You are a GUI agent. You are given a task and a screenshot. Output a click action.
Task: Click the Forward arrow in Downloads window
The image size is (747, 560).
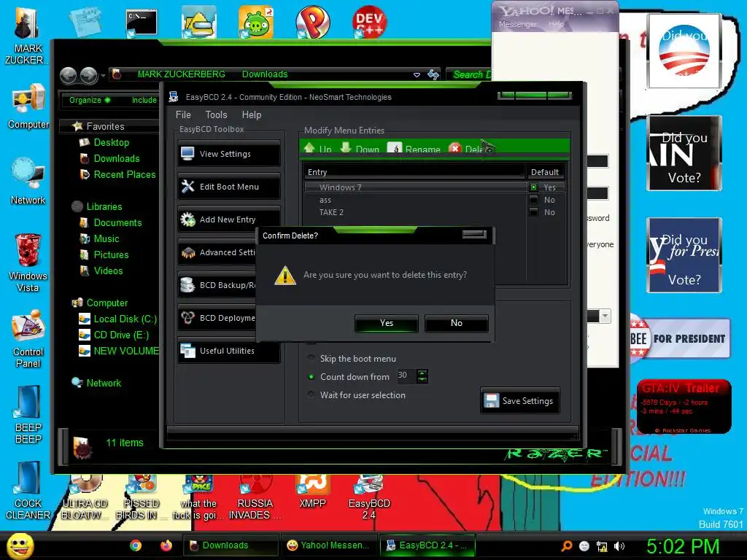pyautogui.click(x=88, y=75)
